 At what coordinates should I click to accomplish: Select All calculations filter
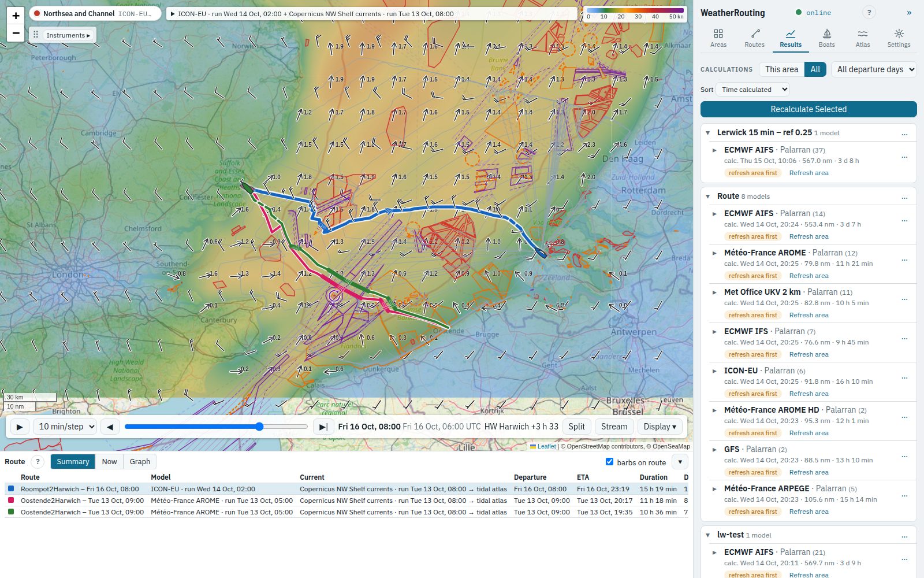tap(815, 69)
